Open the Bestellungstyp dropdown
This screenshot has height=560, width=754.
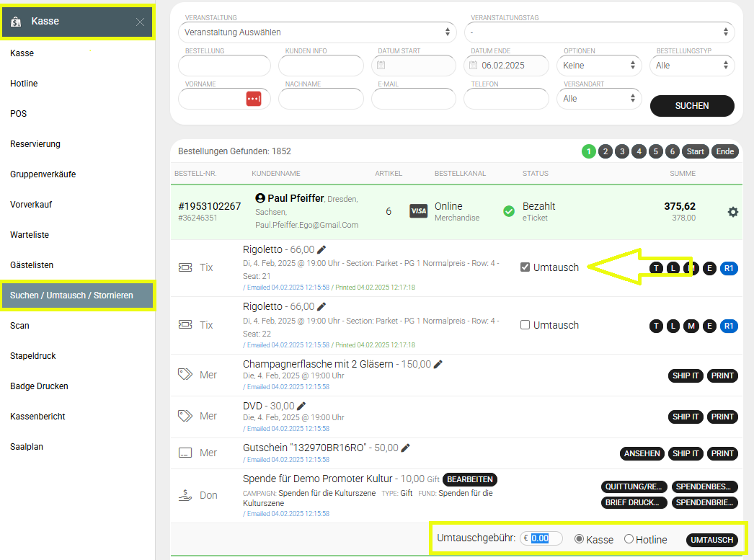pyautogui.click(x=691, y=66)
